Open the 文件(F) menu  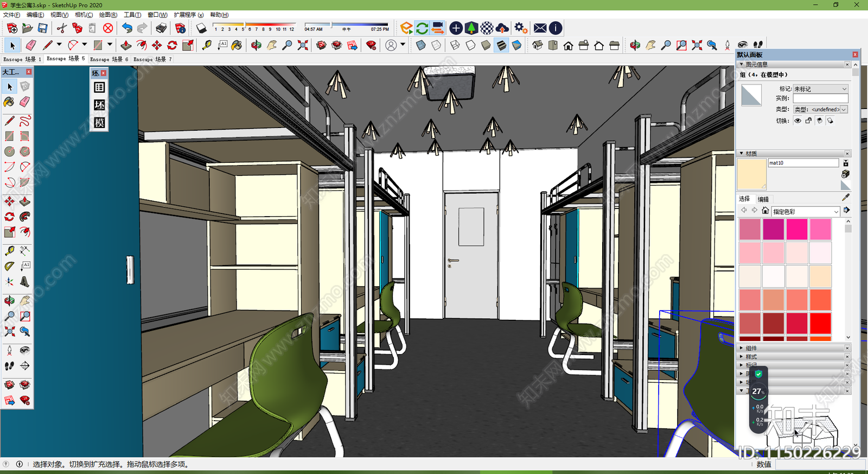tap(11, 15)
